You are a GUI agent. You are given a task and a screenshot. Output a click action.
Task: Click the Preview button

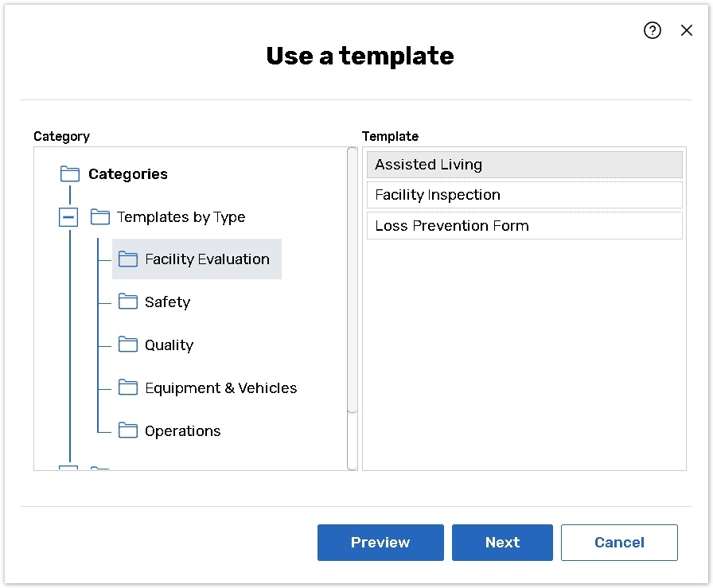[380, 543]
